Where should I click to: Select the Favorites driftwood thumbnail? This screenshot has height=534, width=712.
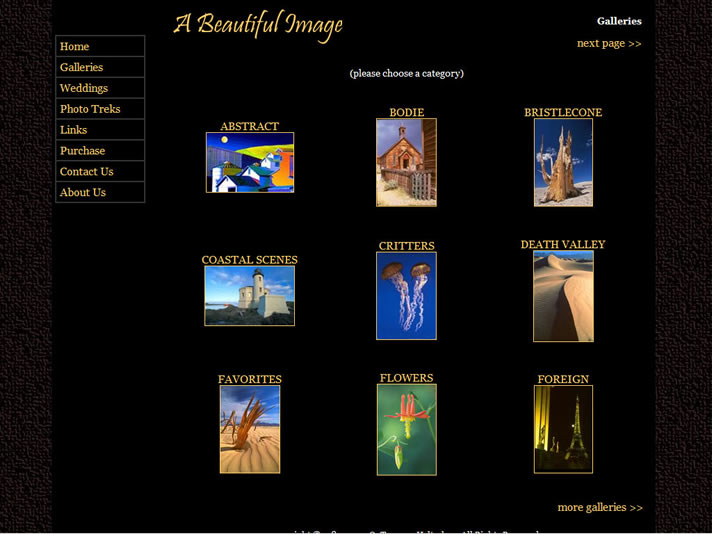pyautogui.click(x=249, y=429)
